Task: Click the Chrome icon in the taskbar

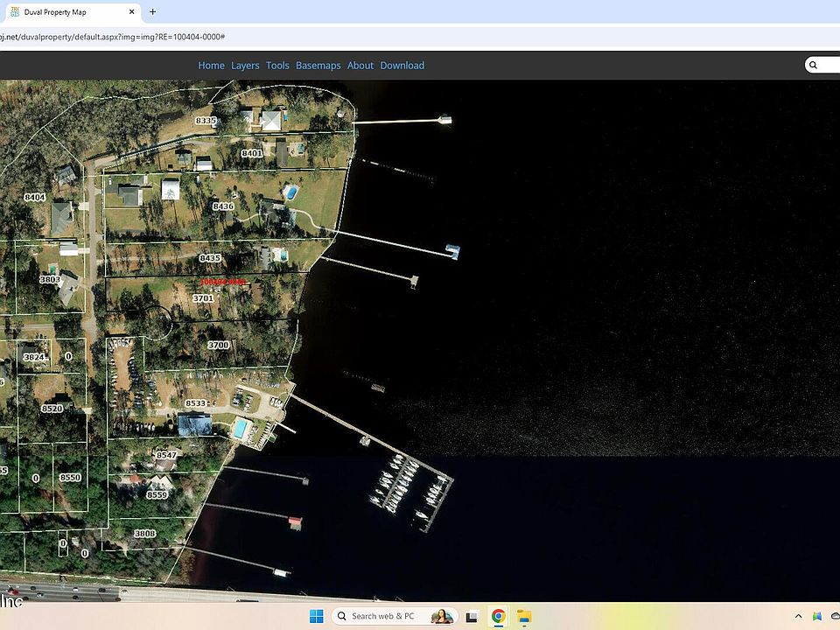Action: pos(498,616)
